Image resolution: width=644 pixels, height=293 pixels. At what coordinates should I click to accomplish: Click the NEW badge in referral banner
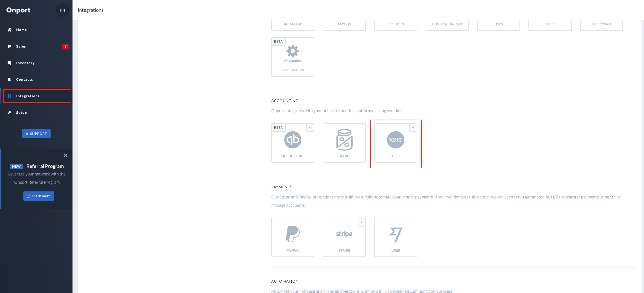click(17, 166)
